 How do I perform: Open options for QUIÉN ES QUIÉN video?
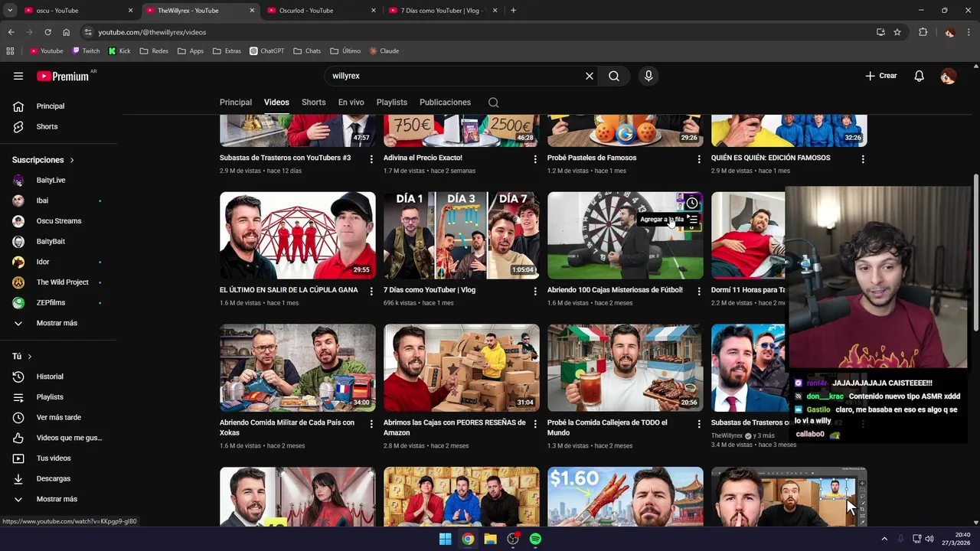coord(863,159)
